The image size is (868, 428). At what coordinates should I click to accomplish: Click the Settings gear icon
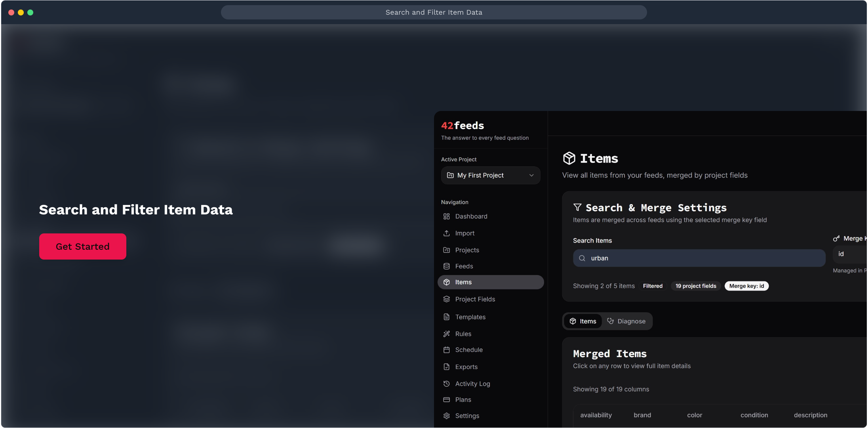tap(446, 416)
